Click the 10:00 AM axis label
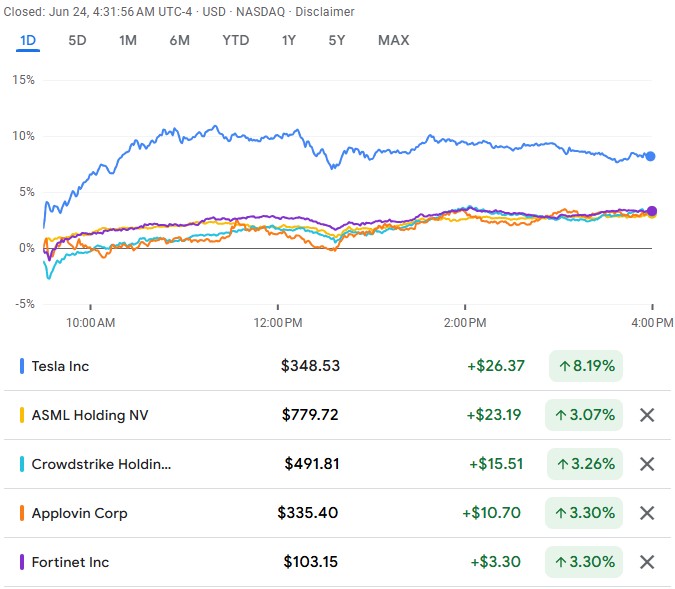Viewport: 675px width, 589px height. click(x=90, y=322)
